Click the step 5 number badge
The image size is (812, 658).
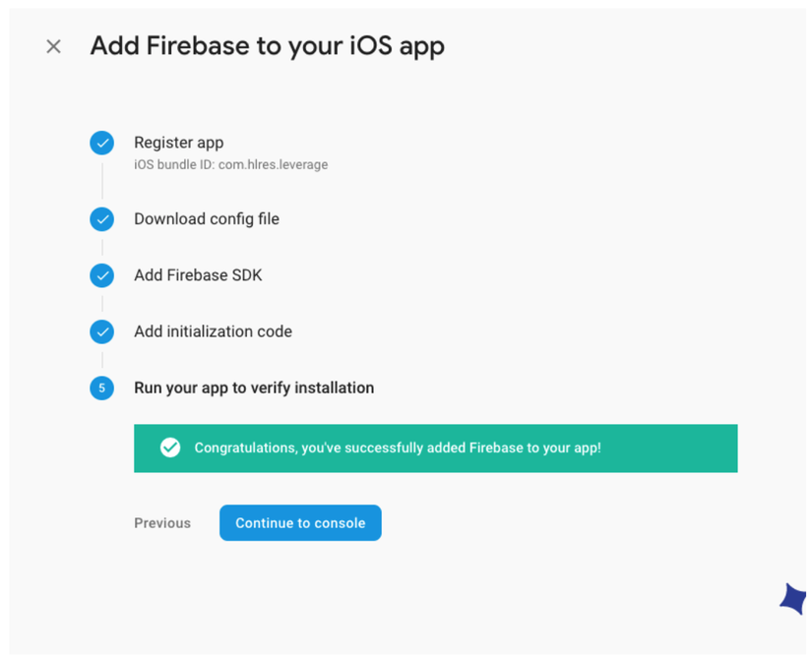[x=102, y=389]
